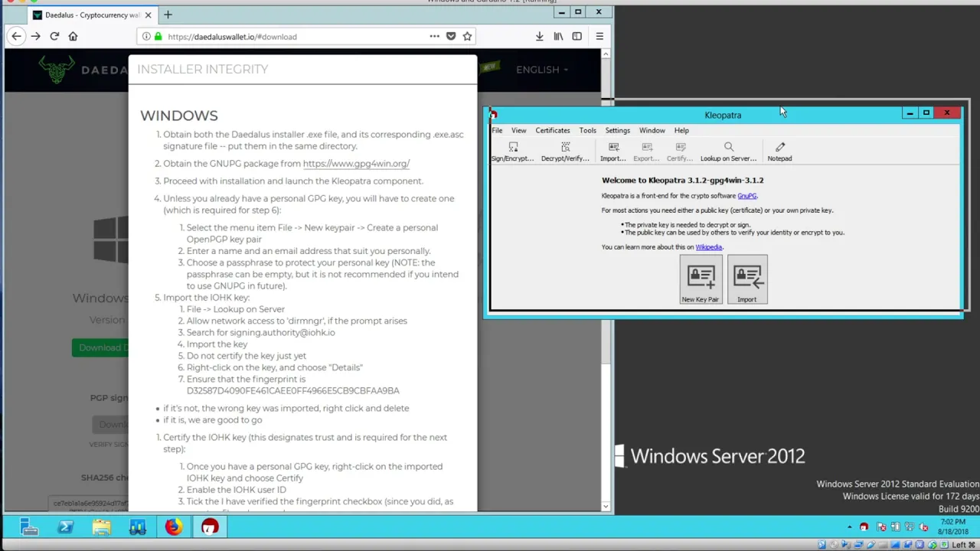The image size is (980, 551).
Task: Click Sign/Encrypt icon in Kleopatra toolbar
Action: coord(512,152)
